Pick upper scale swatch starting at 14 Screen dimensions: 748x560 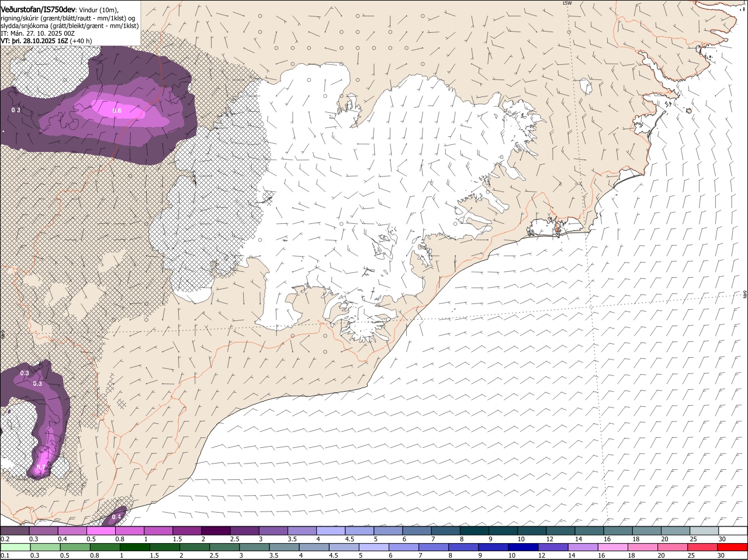click(588, 531)
